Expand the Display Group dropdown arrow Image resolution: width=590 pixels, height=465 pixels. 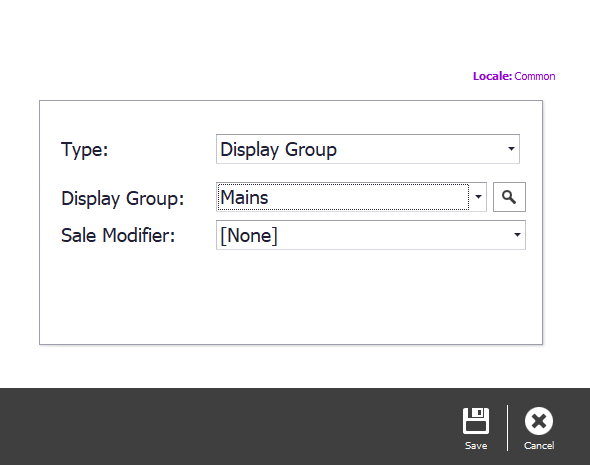click(x=478, y=197)
